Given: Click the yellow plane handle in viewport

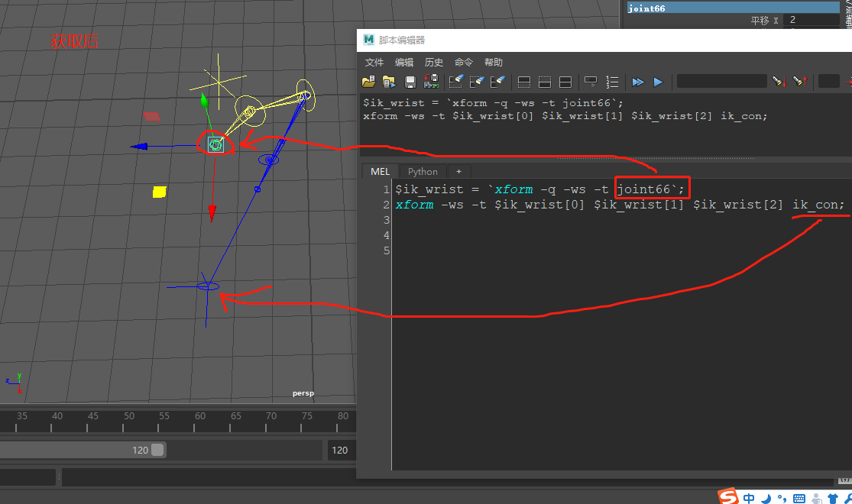Looking at the screenshot, I should pyautogui.click(x=159, y=192).
